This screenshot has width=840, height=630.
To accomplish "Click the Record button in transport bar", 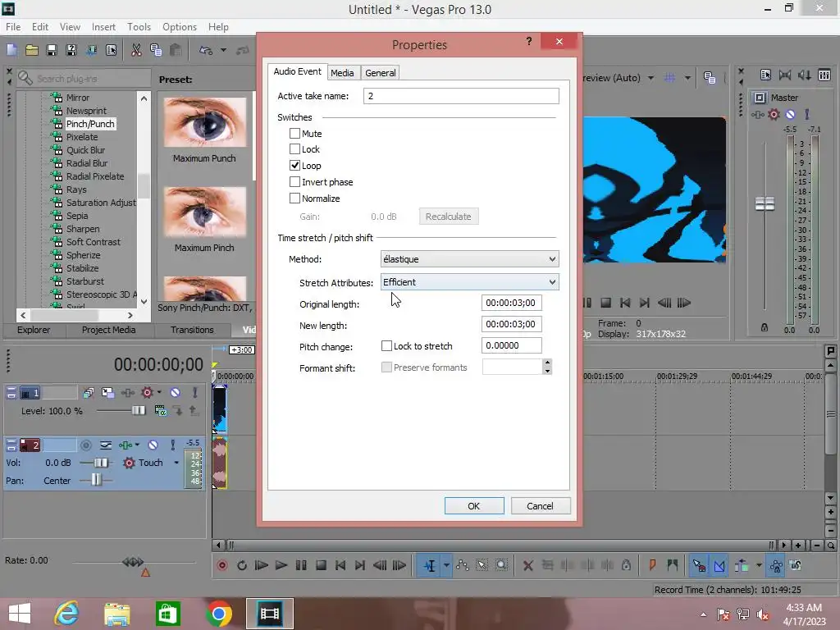I will [222, 565].
